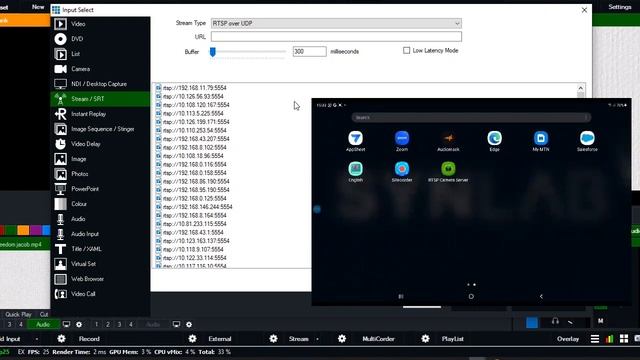
Task: Select the Colour input type
Action: click(x=100, y=204)
